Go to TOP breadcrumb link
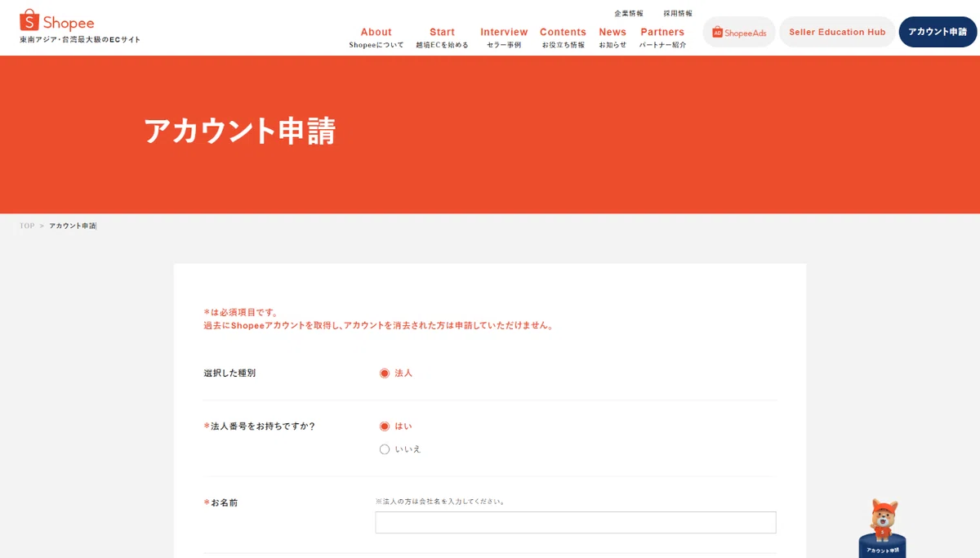 pos(27,226)
